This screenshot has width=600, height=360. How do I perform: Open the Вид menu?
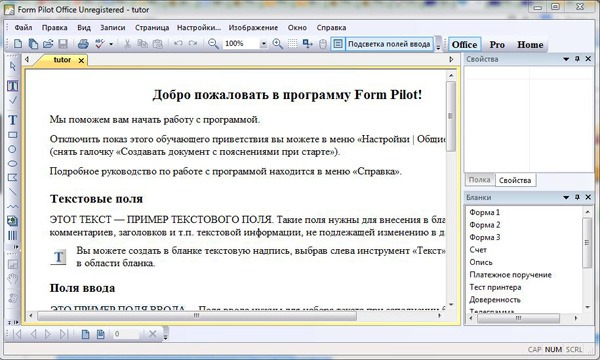pyautogui.click(x=84, y=28)
